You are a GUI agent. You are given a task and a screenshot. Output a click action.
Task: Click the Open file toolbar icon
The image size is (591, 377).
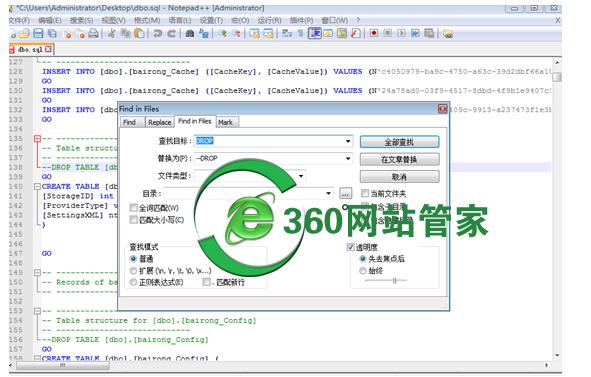25,34
